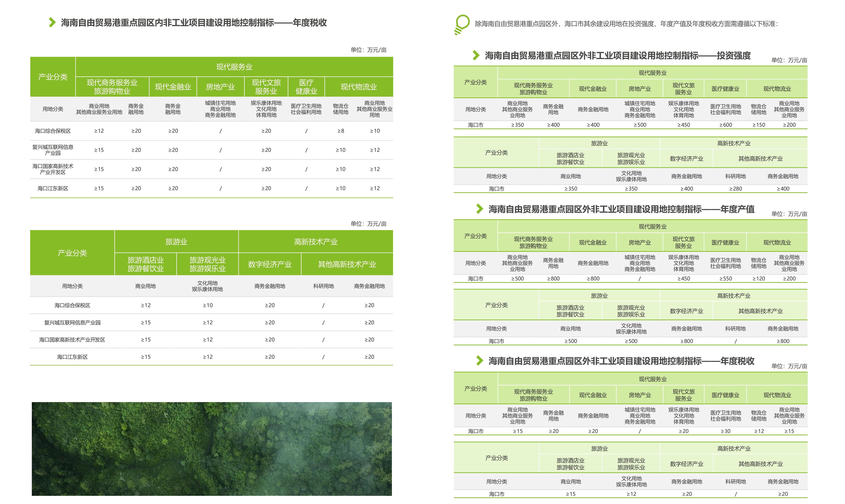The width and height of the screenshot is (845, 504).
Task: Switch to the 海口江东新区 row
Action: pyautogui.click(x=53, y=188)
